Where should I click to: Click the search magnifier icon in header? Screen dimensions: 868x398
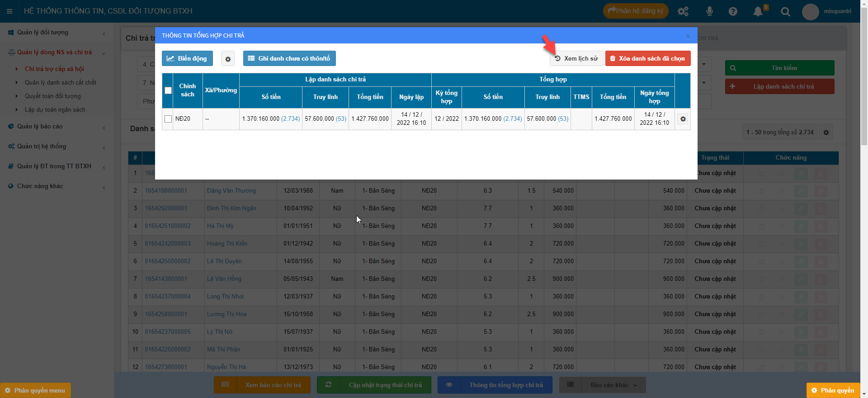(x=785, y=12)
